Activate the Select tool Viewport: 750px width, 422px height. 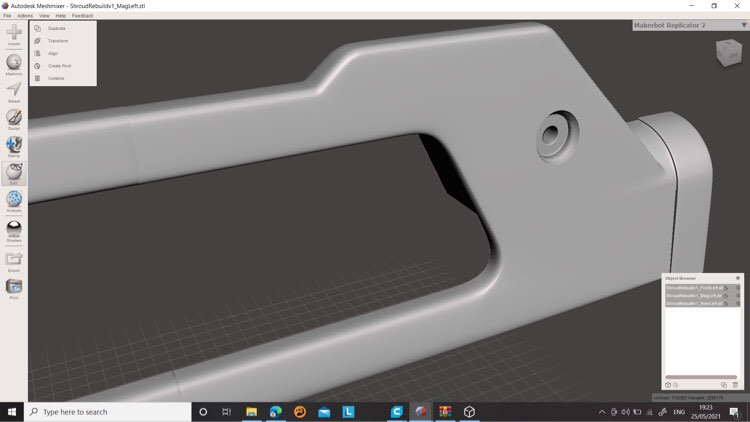[14, 90]
